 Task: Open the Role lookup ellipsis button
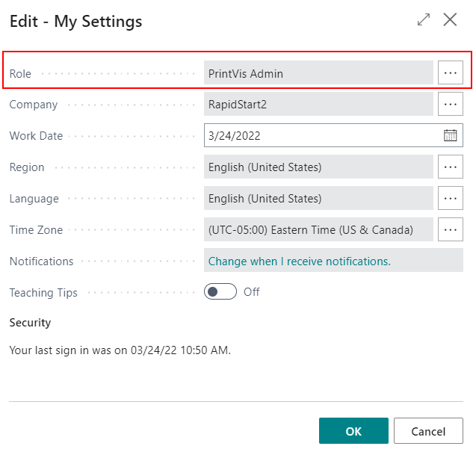[x=450, y=72]
